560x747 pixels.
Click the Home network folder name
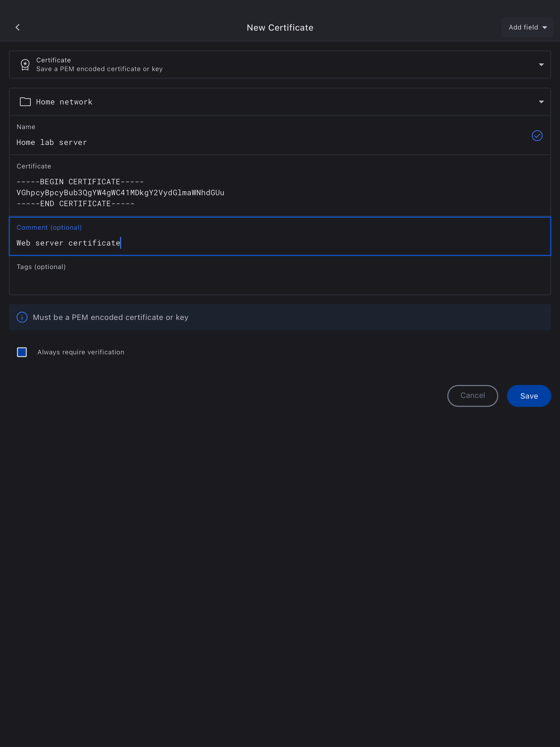pos(64,102)
